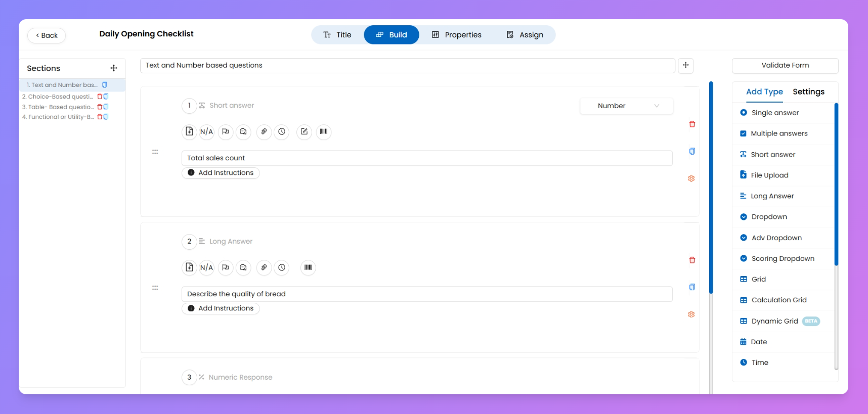This screenshot has width=868, height=414.
Task: Duplicate the 'Choice-Based questi...' section
Action: (106, 97)
